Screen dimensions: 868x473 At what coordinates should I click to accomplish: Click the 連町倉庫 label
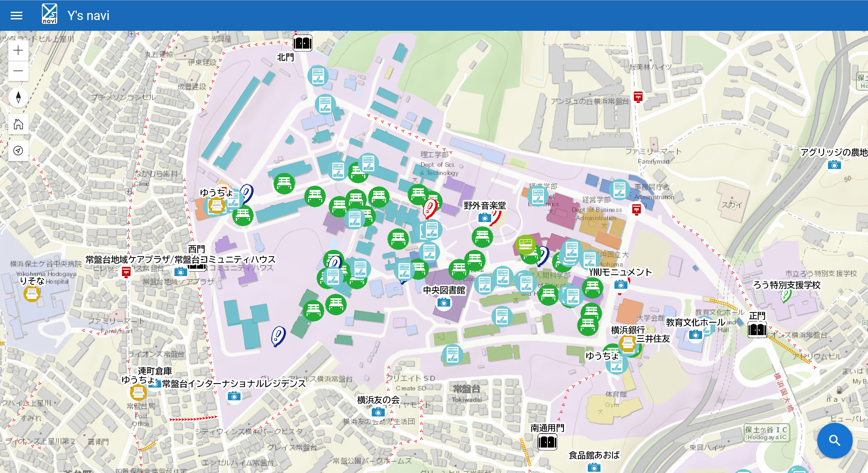click(x=155, y=371)
